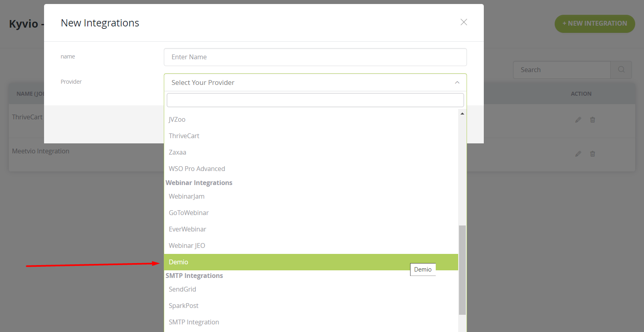
Task: Select GoToWebinar provider
Action: pos(311,213)
